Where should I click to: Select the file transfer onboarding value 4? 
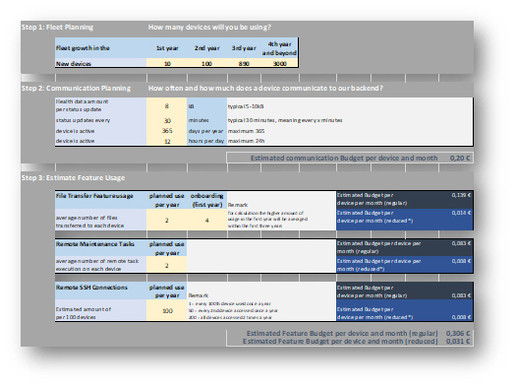(207, 220)
